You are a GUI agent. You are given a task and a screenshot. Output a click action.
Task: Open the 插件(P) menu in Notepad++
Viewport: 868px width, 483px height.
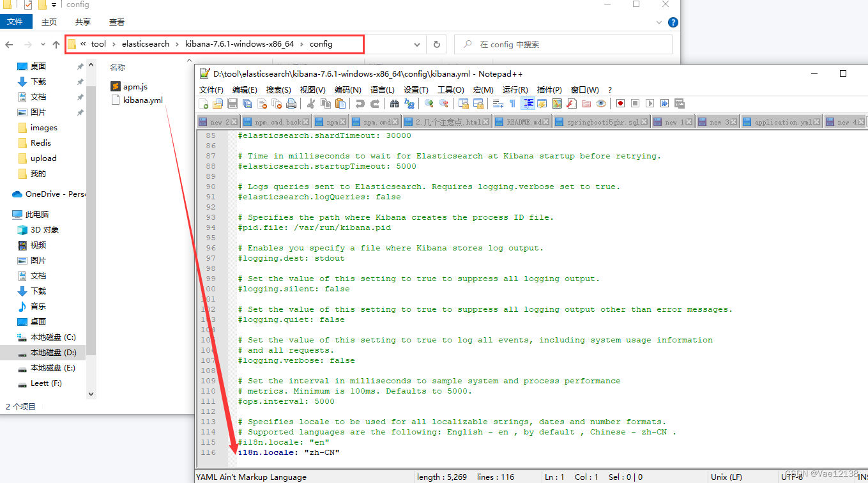[x=549, y=90]
